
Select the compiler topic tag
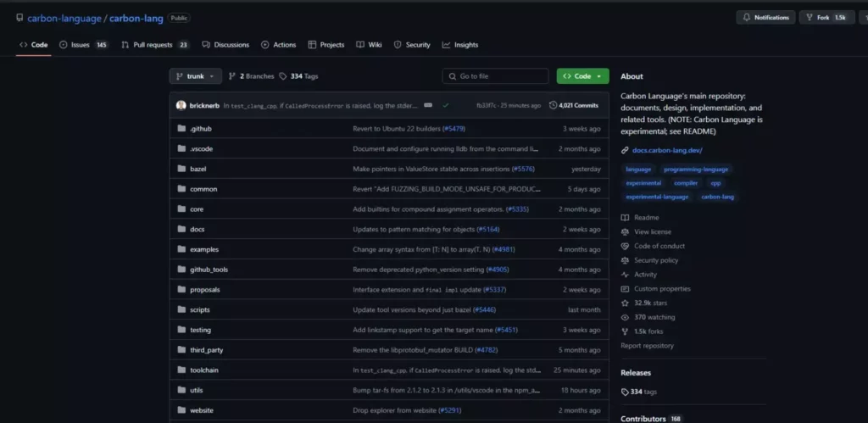[x=685, y=183]
